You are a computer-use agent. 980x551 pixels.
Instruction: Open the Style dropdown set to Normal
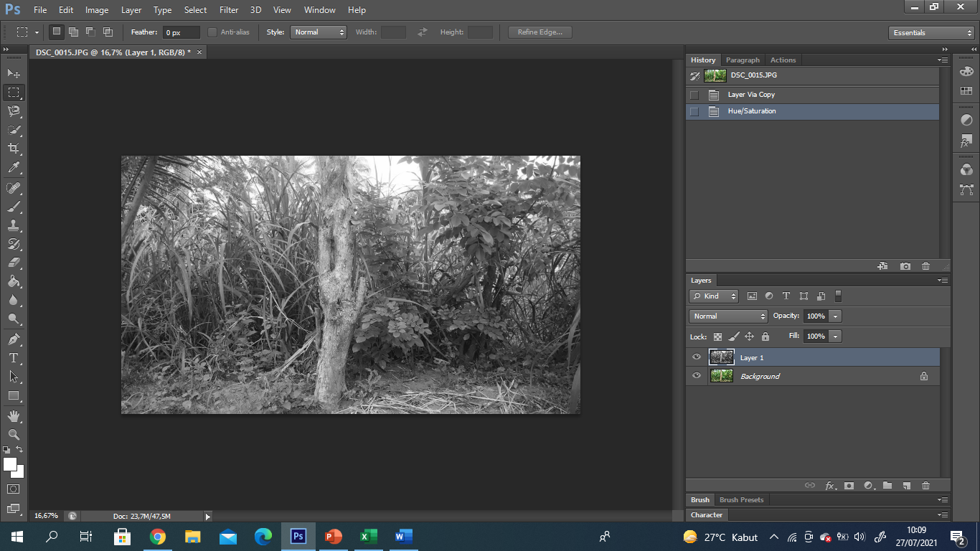point(319,32)
